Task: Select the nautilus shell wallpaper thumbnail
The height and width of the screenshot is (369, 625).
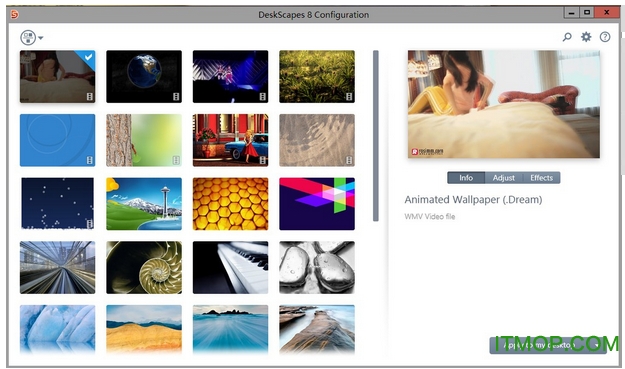Action: (144, 267)
